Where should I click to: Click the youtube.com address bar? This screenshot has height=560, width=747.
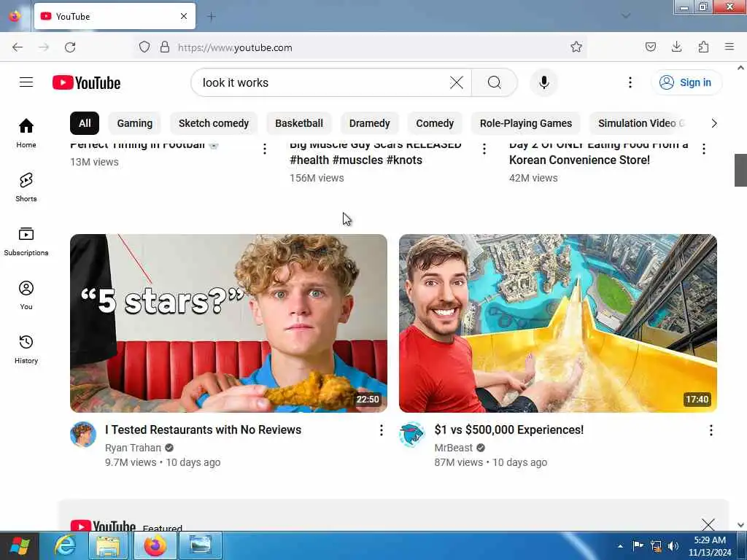[x=371, y=47]
